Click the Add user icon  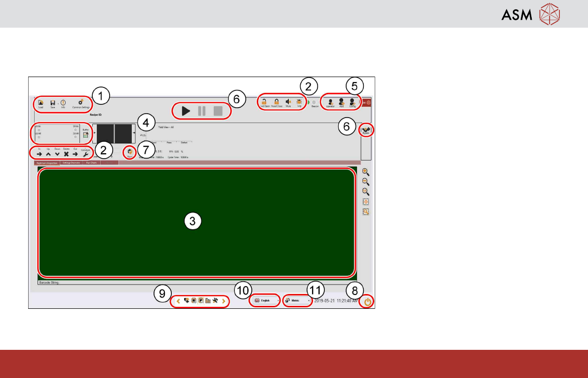[x=341, y=101]
